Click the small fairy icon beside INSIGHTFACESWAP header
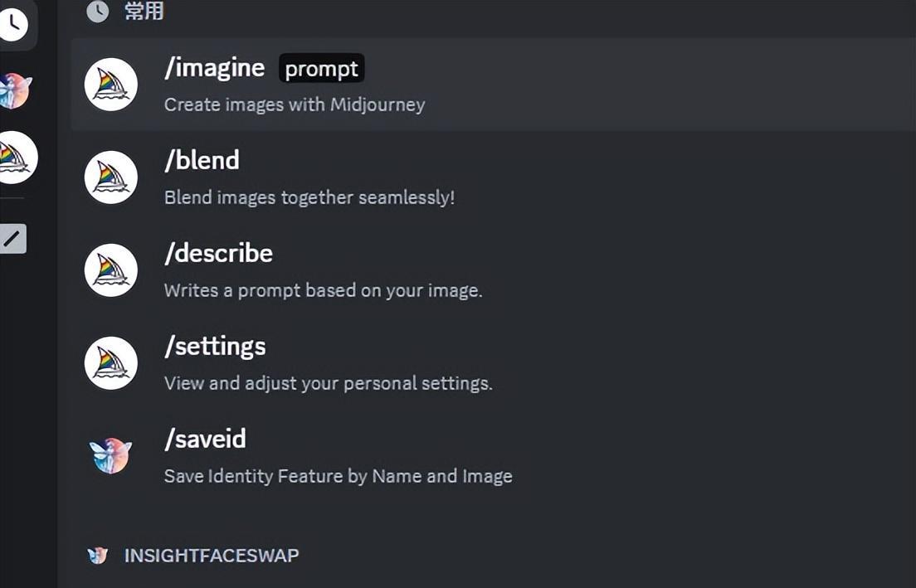 click(x=98, y=556)
